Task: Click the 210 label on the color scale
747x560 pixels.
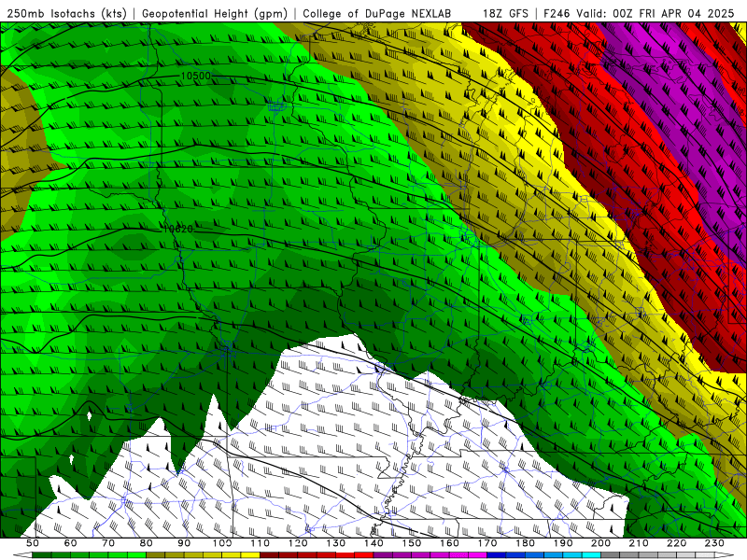Action: [639, 543]
